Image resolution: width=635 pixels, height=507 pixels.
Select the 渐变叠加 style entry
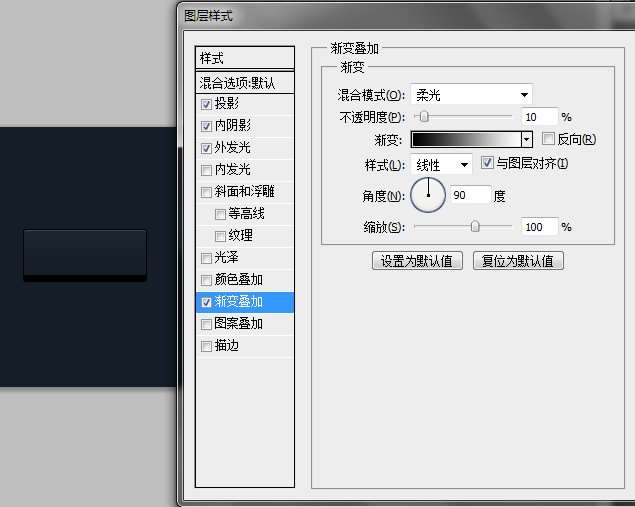click(245, 302)
